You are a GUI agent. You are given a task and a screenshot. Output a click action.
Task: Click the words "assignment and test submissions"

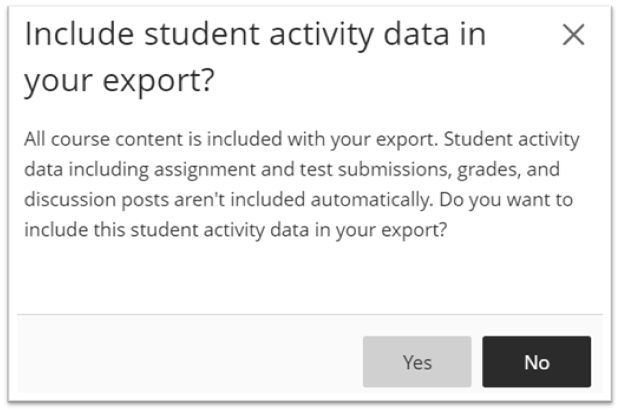302,170
